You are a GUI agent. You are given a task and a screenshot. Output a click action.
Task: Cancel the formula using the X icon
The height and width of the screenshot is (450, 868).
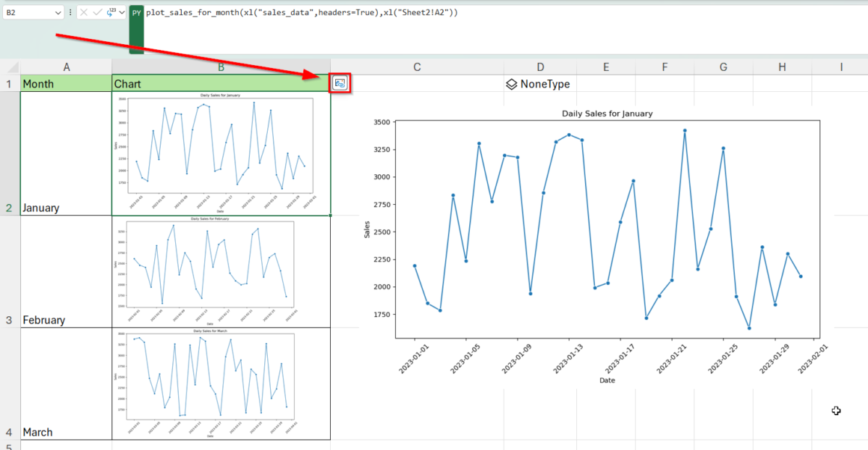pyautogui.click(x=84, y=12)
